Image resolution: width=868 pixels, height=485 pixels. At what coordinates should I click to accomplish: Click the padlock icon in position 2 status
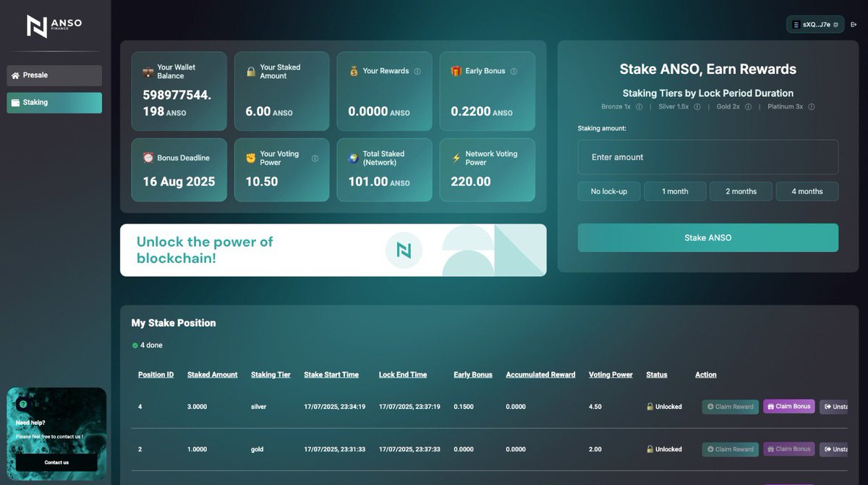pos(650,450)
